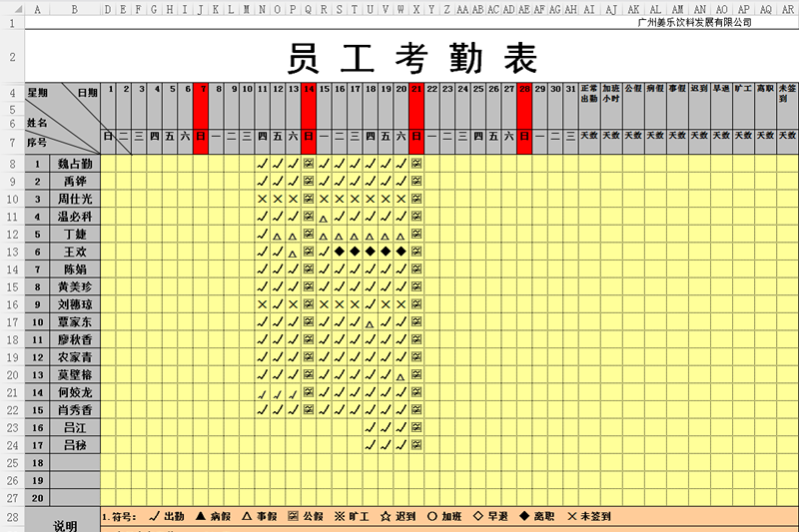799x532 pixels.
Task: Select row header 13
Action: pos(12,253)
